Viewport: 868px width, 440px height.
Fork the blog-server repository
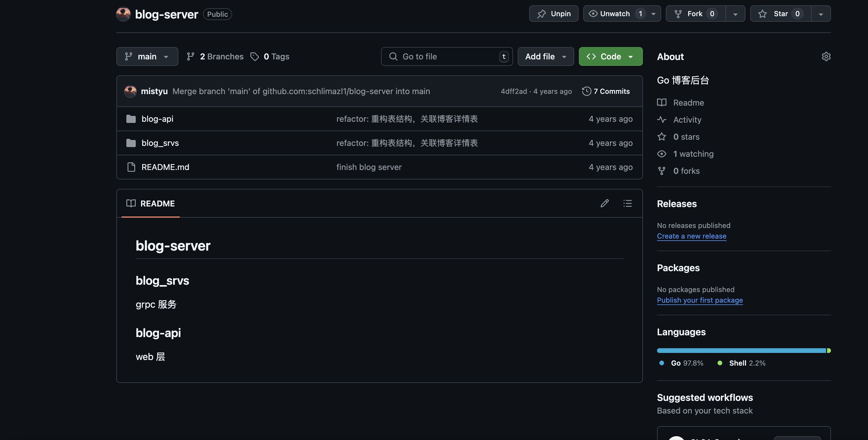(696, 14)
